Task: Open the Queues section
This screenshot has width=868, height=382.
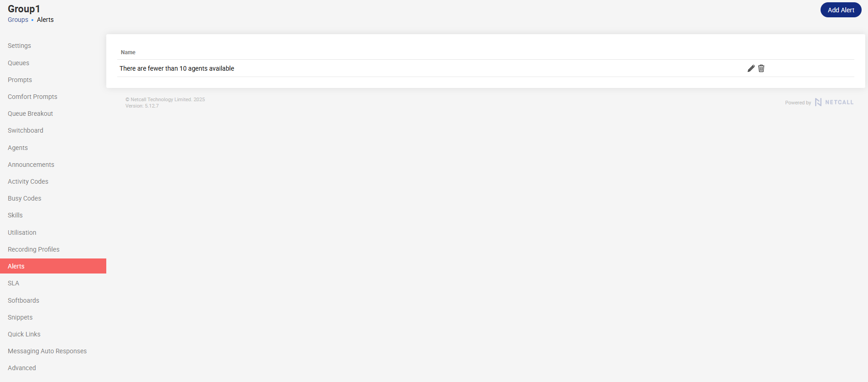Action: pyautogui.click(x=18, y=63)
